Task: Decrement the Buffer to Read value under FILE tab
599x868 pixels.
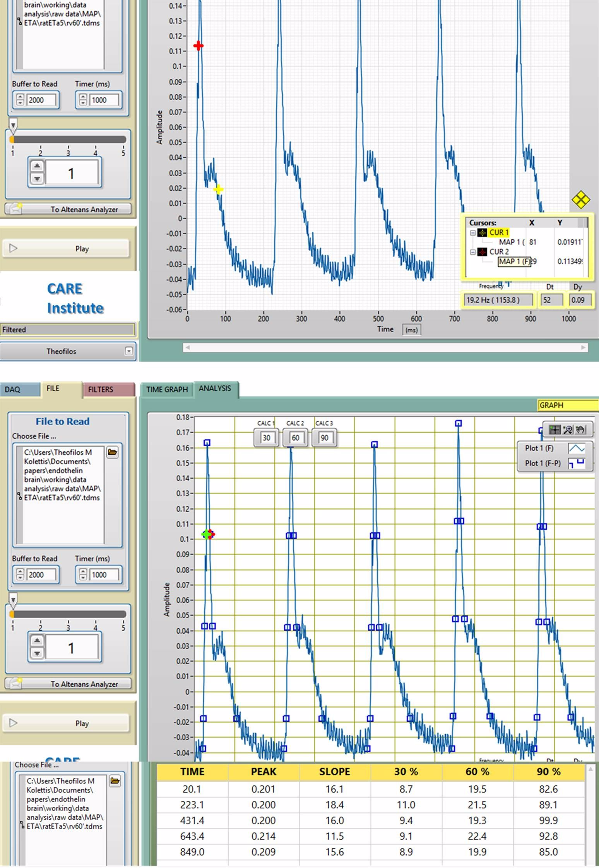Action: tap(20, 578)
